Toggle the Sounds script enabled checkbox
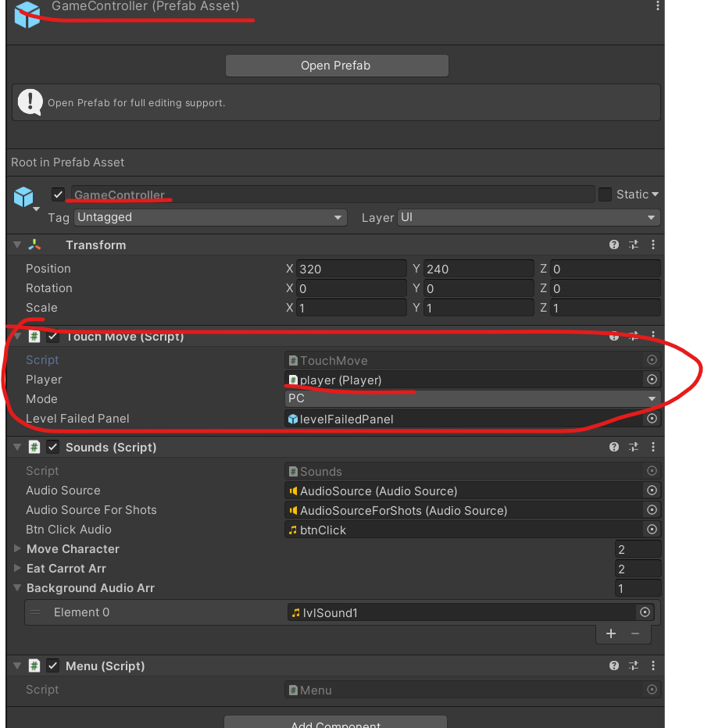Image resolution: width=704 pixels, height=728 pixels. tap(53, 447)
